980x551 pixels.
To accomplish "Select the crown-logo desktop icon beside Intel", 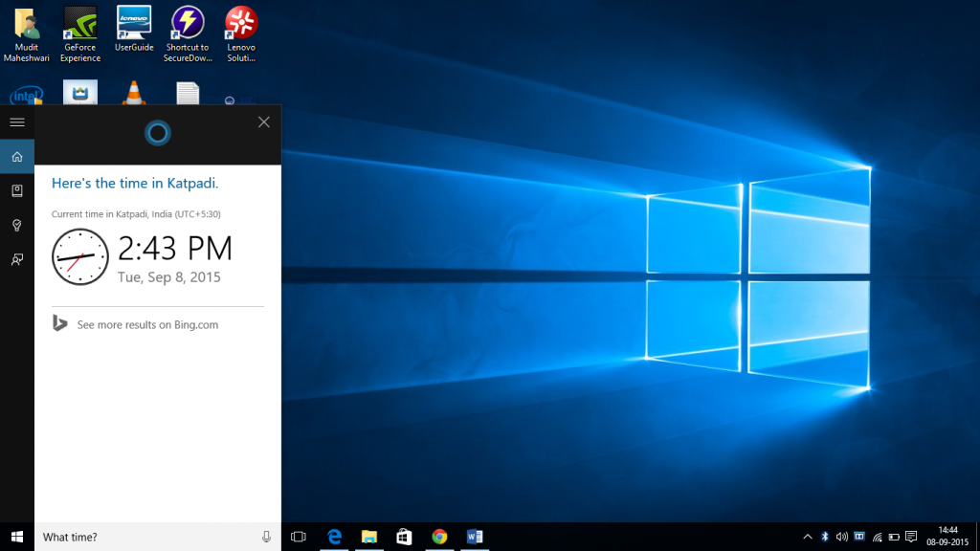I will click(x=80, y=93).
